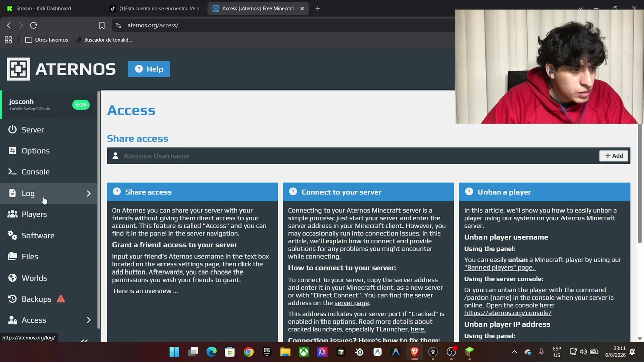The height and width of the screenshot is (362, 644).
Task: Launch Google Chrome from taskbar
Action: (249, 352)
